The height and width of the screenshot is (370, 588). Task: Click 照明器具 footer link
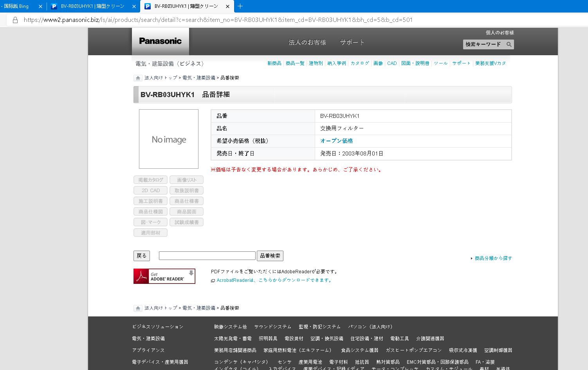click(268, 339)
